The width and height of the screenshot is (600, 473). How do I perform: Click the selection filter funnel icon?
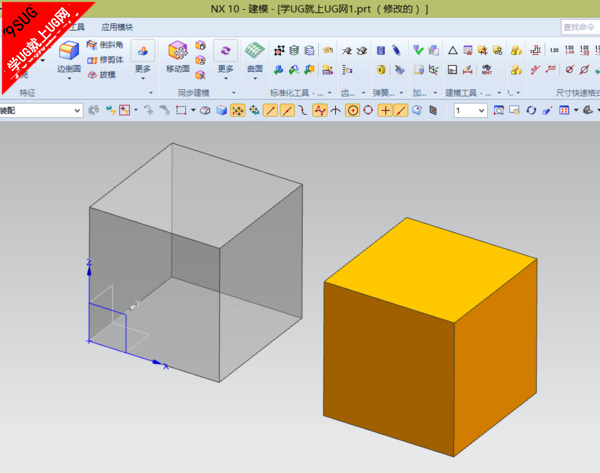[111, 111]
